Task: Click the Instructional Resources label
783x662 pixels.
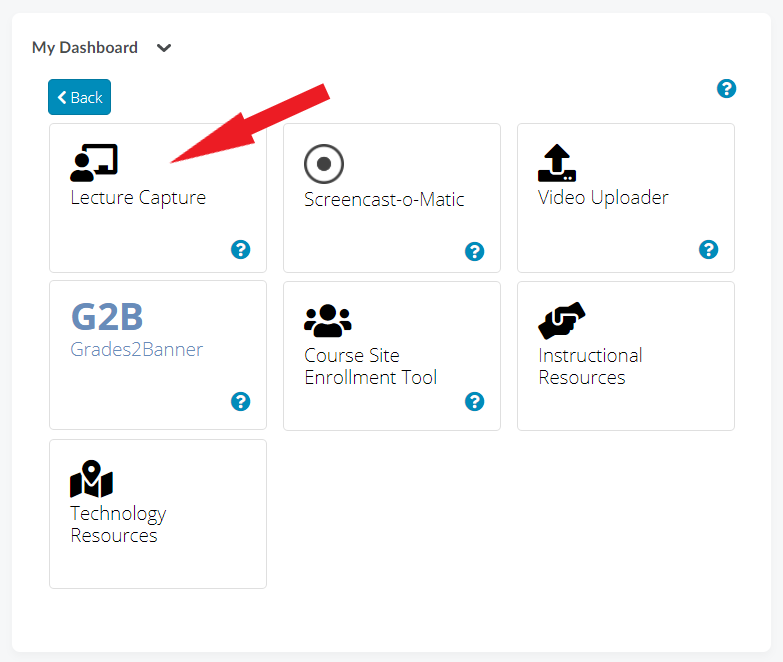Action: [590, 366]
